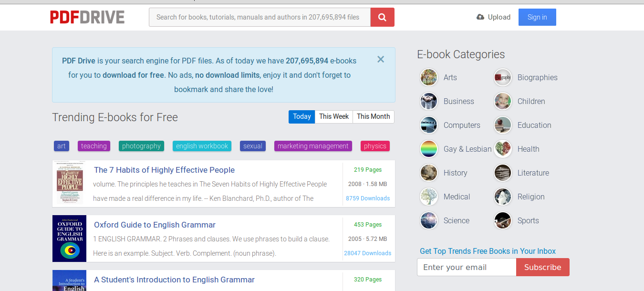Click the Arts category label
The height and width of the screenshot is (291, 644).
click(x=450, y=77)
